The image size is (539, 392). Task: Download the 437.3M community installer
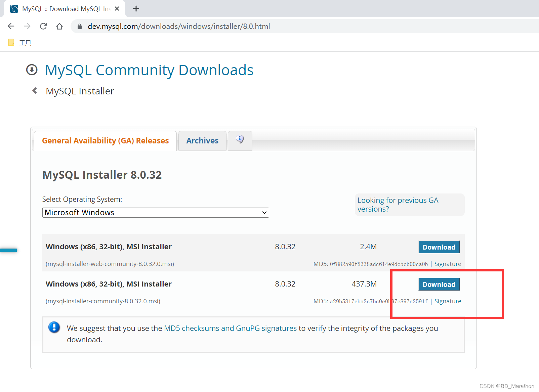(x=439, y=284)
